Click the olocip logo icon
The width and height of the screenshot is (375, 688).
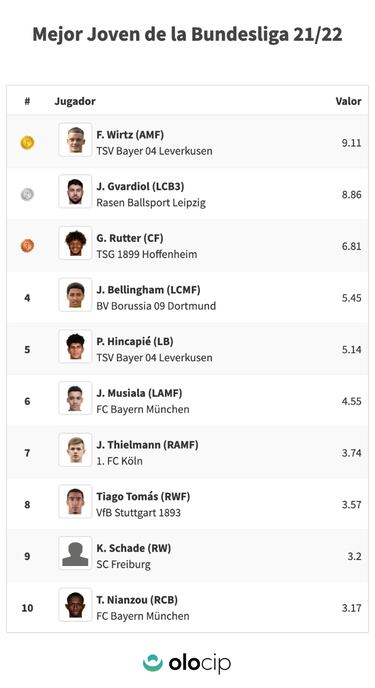(153, 663)
